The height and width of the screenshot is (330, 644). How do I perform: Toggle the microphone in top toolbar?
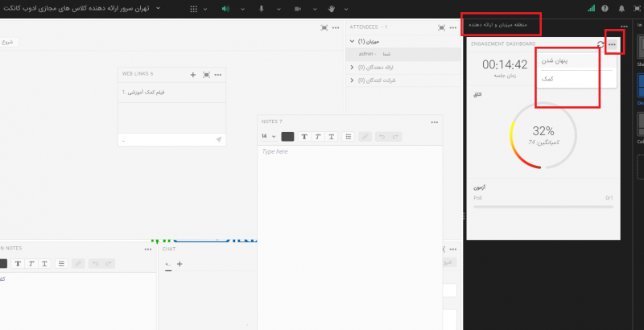[262, 9]
